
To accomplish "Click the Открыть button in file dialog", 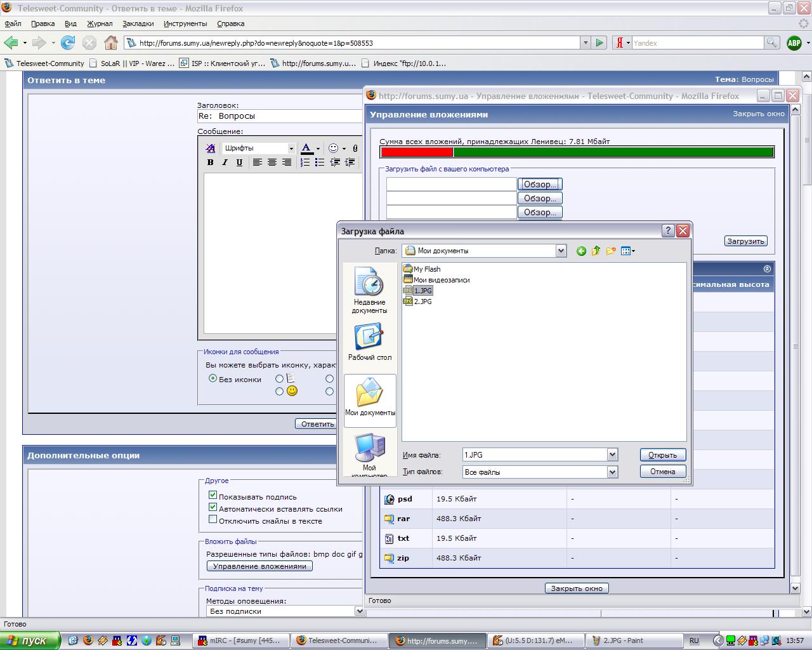I will (663, 455).
